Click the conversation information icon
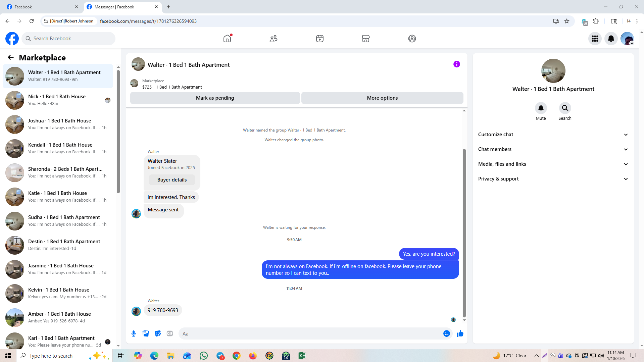The image size is (644, 362). 457,64
